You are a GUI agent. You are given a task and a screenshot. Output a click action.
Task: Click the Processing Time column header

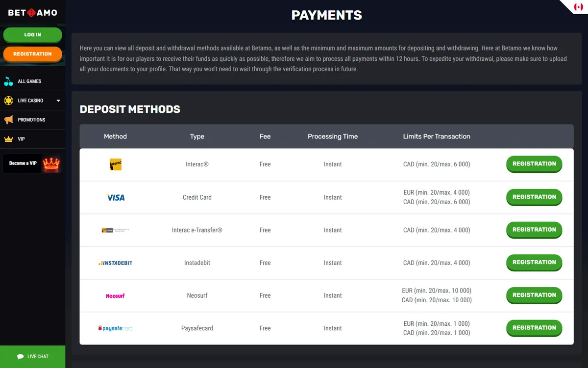[333, 136]
